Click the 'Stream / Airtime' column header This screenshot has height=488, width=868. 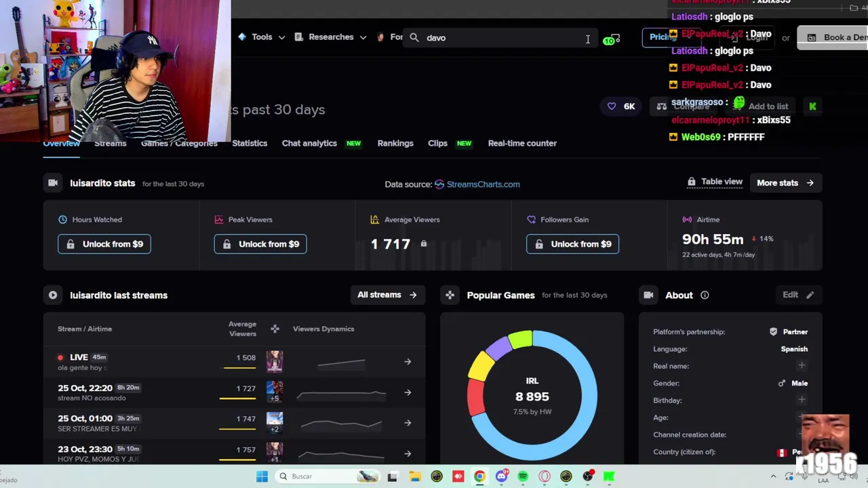pos(85,329)
